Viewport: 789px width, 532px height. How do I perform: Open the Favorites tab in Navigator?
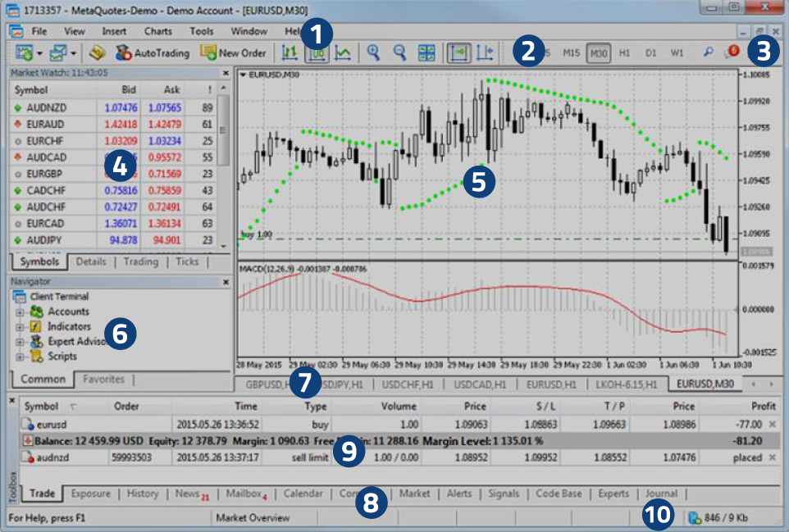click(103, 380)
